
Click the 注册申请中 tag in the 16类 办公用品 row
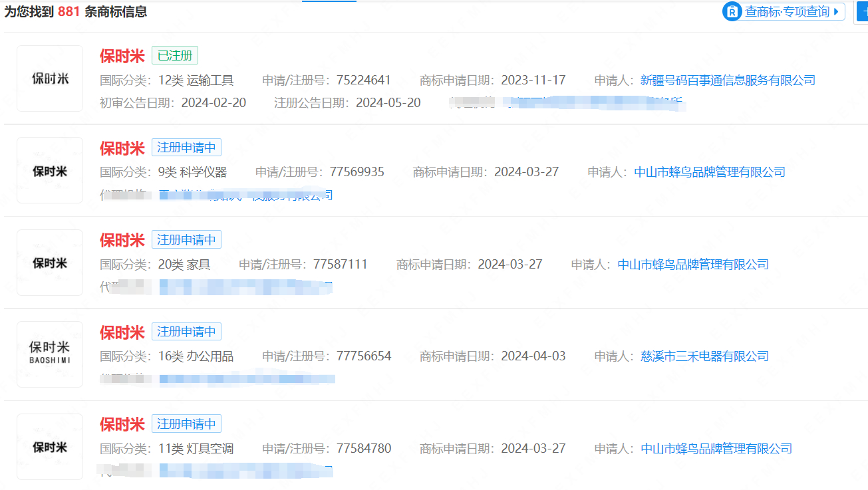pos(186,332)
